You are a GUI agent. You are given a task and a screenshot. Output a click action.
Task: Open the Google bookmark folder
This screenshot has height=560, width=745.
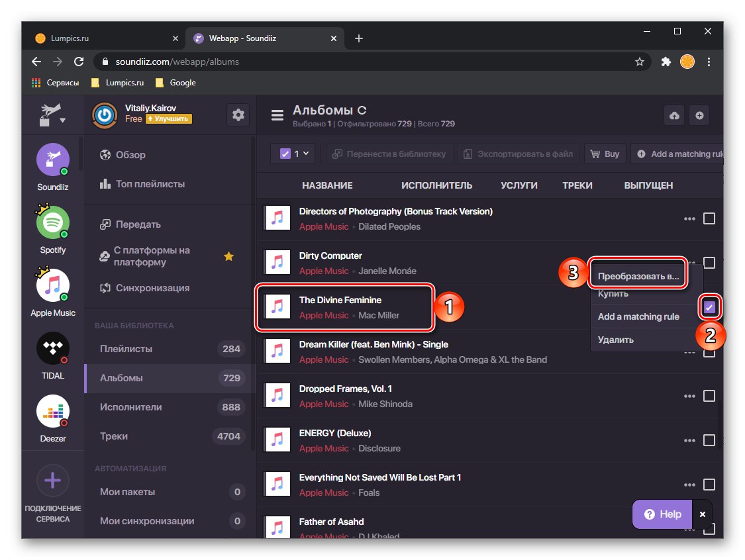click(175, 83)
